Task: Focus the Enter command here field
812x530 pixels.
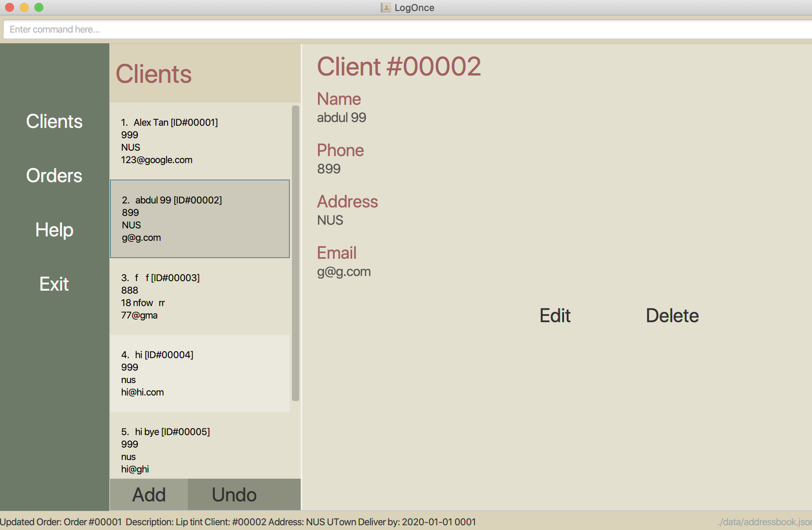Action: 403,29
